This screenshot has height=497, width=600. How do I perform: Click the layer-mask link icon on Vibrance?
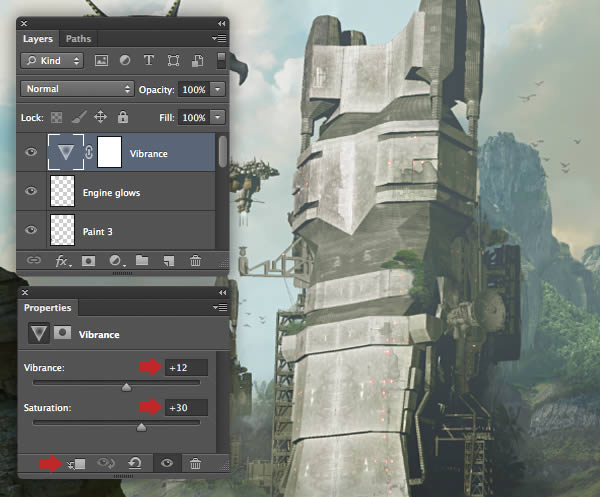pyautogui.click(x=89, y=152)
